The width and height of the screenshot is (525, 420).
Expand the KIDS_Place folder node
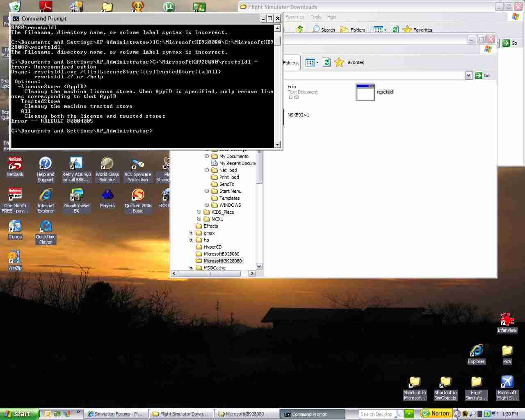click(x=199, y=212)
